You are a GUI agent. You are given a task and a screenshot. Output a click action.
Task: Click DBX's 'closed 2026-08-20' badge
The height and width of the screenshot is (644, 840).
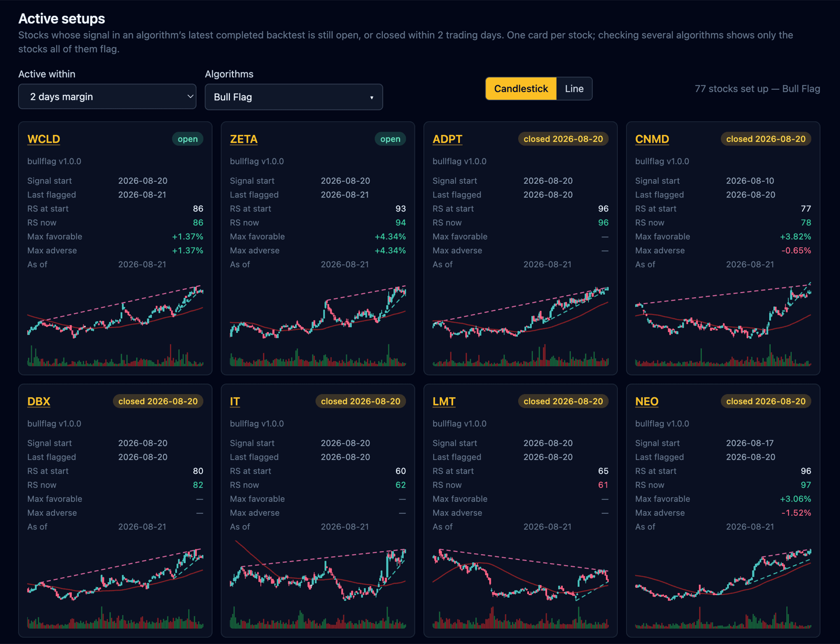click(158, 401)
